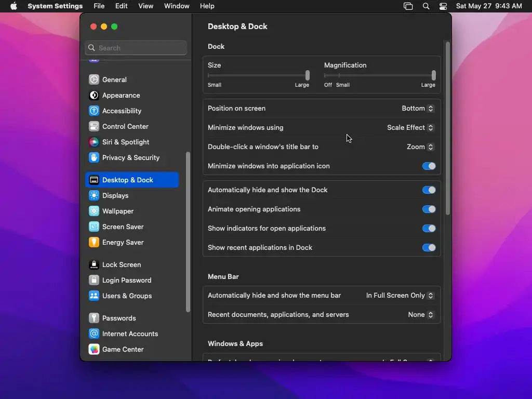Open menu bar hiding In Full Screen Only dropdown
Image resolution: width=532 pixels, height=399 pixels.
pyautogui.click(x=400, y=296)
